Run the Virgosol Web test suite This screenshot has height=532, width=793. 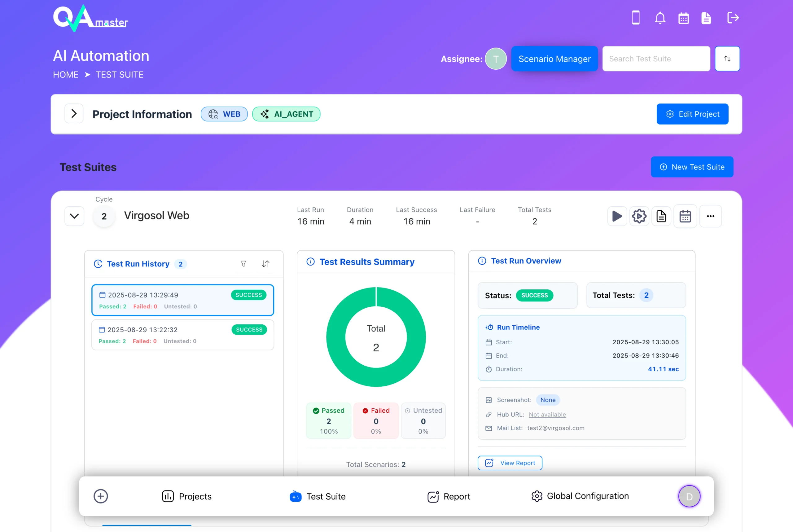(617, 216)
